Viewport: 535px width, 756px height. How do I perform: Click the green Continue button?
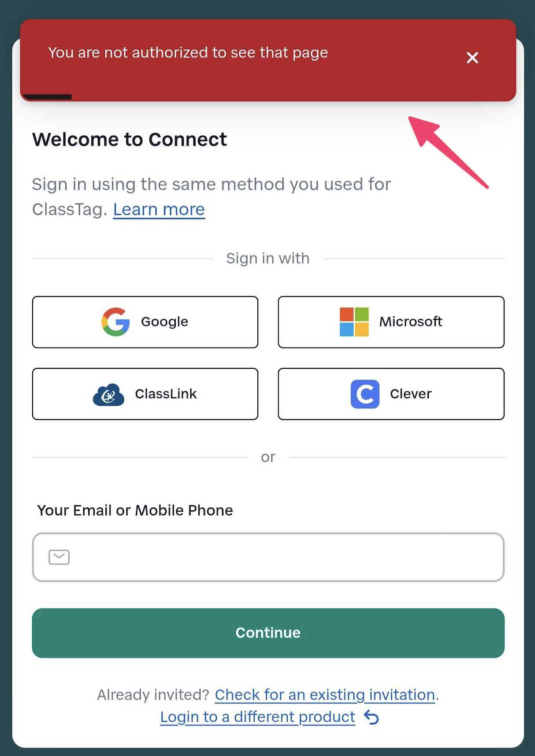268,633
